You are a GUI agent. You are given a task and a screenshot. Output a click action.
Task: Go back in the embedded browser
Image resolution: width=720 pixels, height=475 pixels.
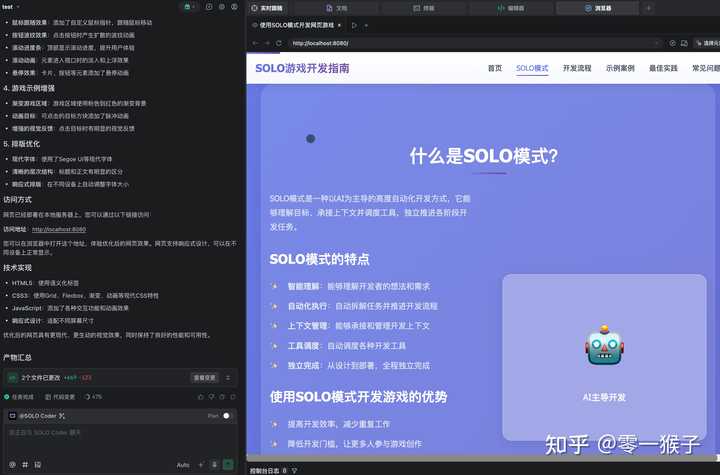tap(255, 43)
